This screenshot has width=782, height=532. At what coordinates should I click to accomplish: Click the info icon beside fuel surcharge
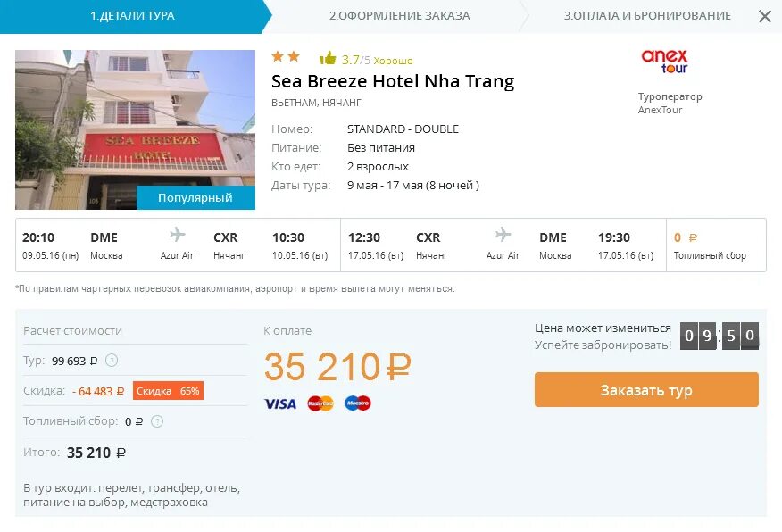point(156,421)
